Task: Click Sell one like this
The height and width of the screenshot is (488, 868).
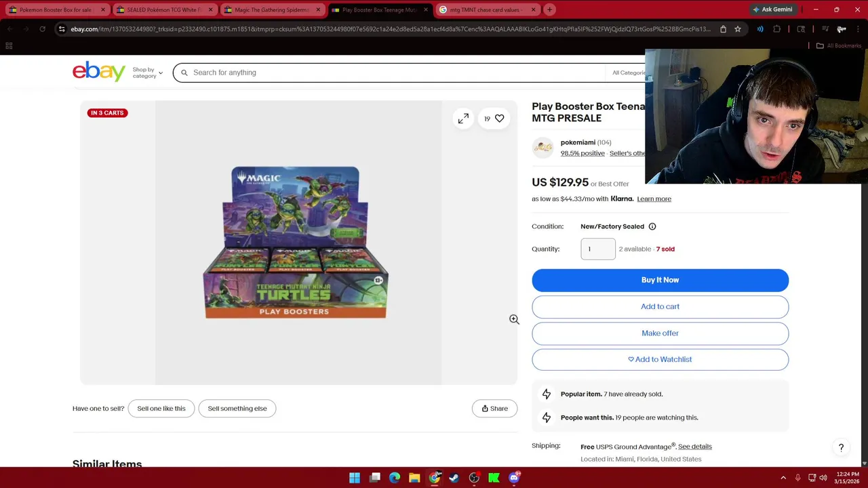Action: (x=161, y=408)
